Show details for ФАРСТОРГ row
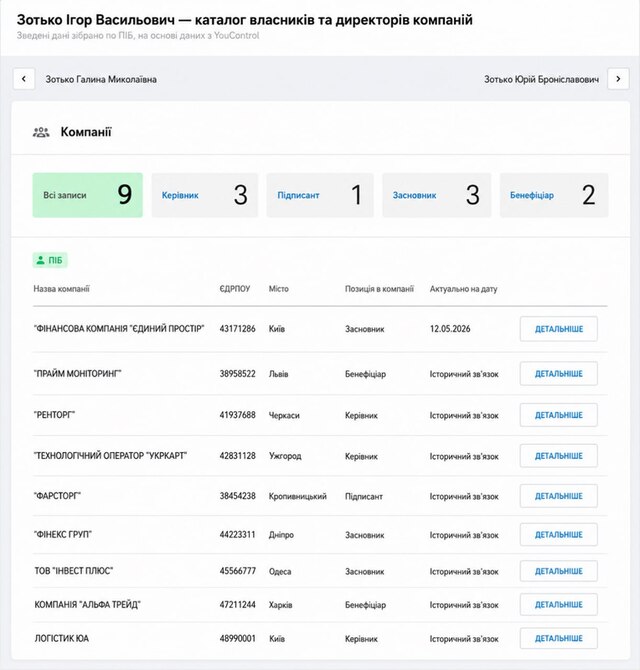The width and height of the screenshot is (640, 670). click(x=558, y=496)
